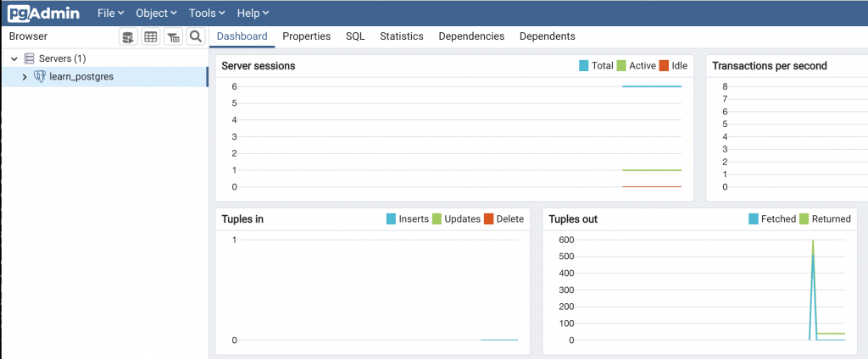Click the Delete legend swatch
Image resolution: width=868 pixels, height=359 pixels.
coord(489,219)
